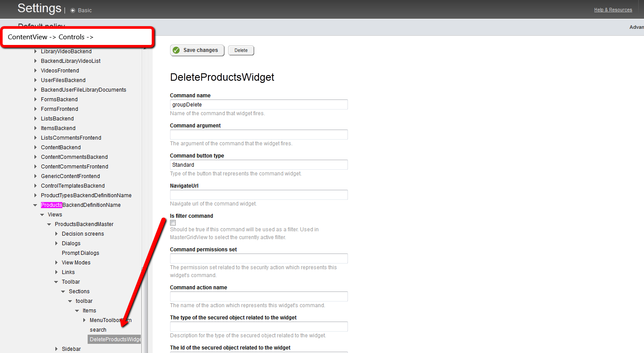Select the search tree item
This screenshot has width=644, height=353.
98,330
